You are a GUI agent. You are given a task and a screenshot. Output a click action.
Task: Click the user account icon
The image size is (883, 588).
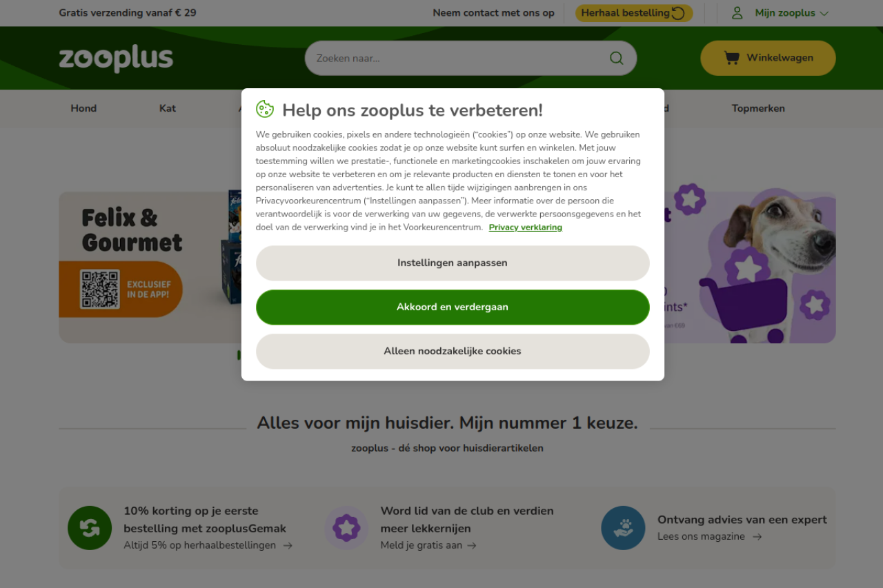tap(737, 13)
